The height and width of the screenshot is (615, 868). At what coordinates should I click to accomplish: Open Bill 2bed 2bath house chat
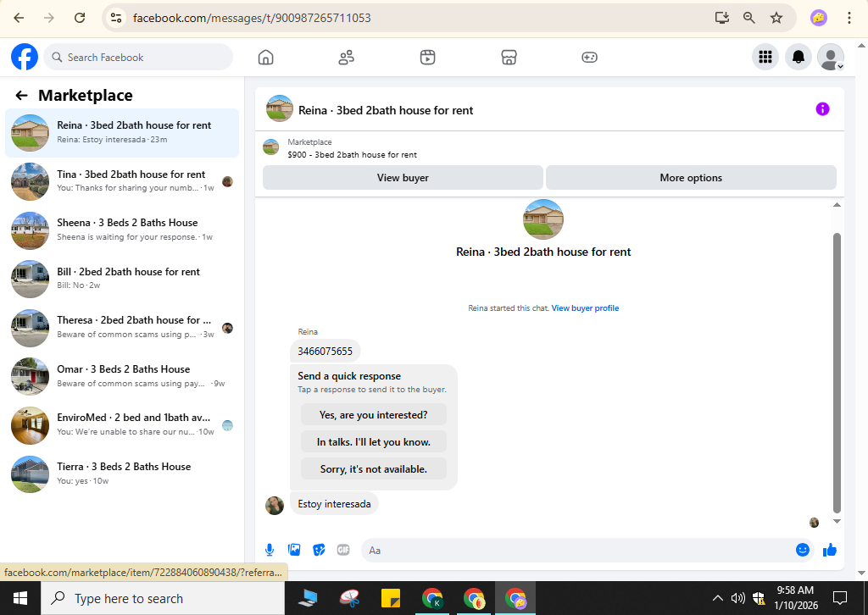pos(122,279)
